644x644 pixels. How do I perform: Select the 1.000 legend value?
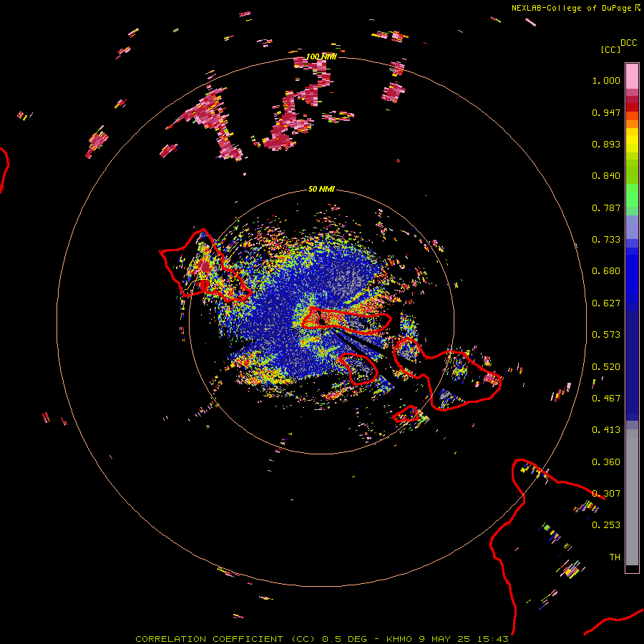tap(606, 80)
